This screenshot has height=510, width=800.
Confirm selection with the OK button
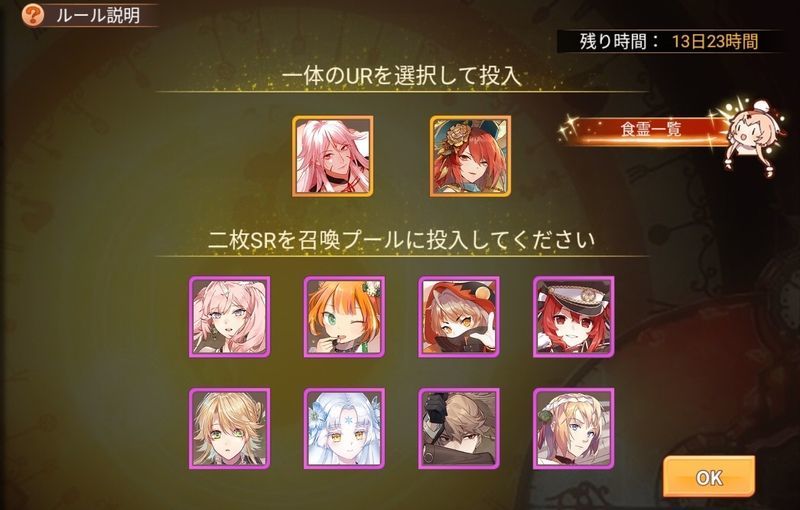(x=709, y=477)
